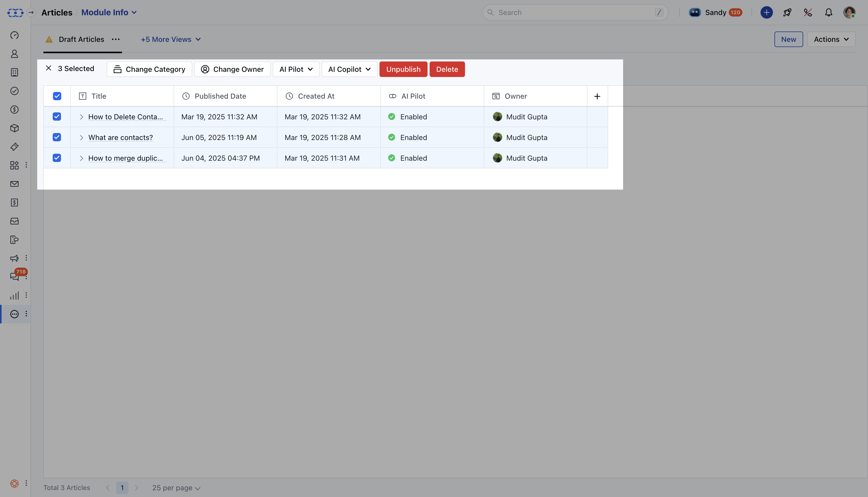Click the Change Owner button
The image size is (868, 497).
(x=232, y=69)
